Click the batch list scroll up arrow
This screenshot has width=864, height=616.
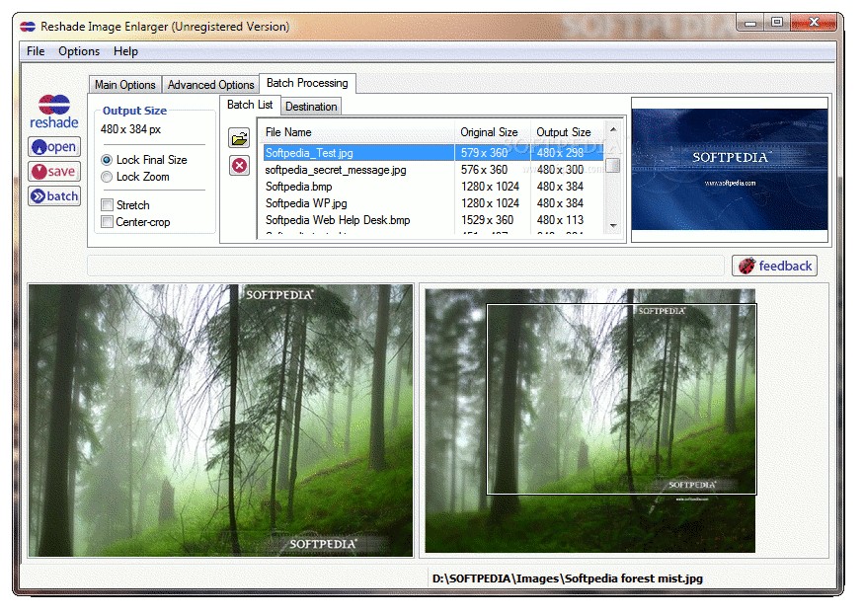coord(613,129)
